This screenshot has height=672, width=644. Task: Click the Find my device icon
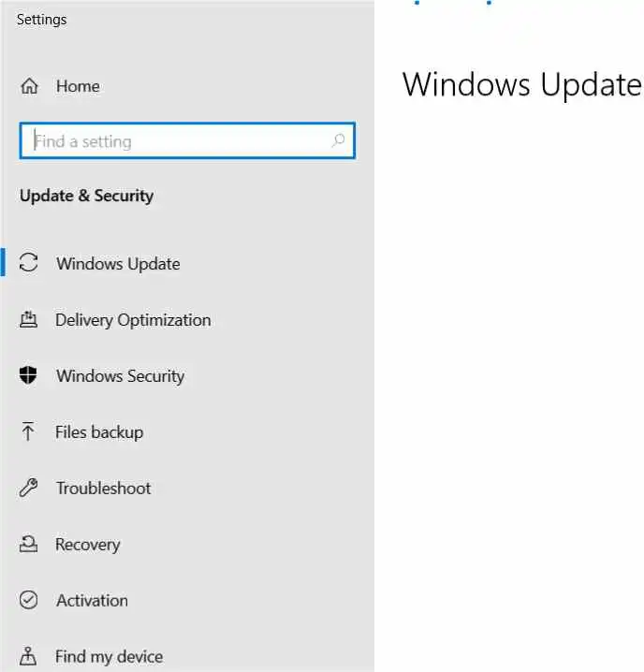(x=28, y=656)
